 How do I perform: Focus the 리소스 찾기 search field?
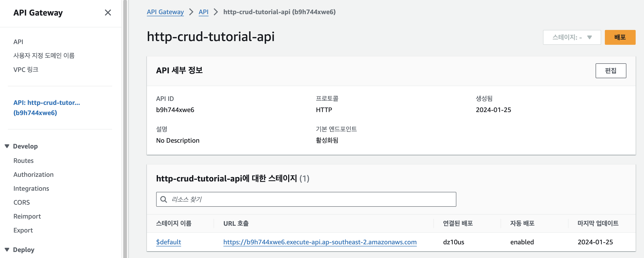[306, 199]
